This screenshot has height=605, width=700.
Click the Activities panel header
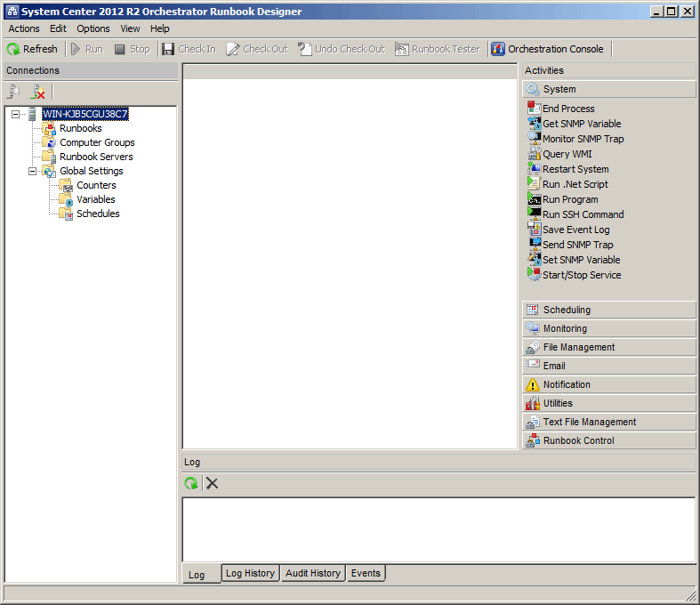coord(609,70)
